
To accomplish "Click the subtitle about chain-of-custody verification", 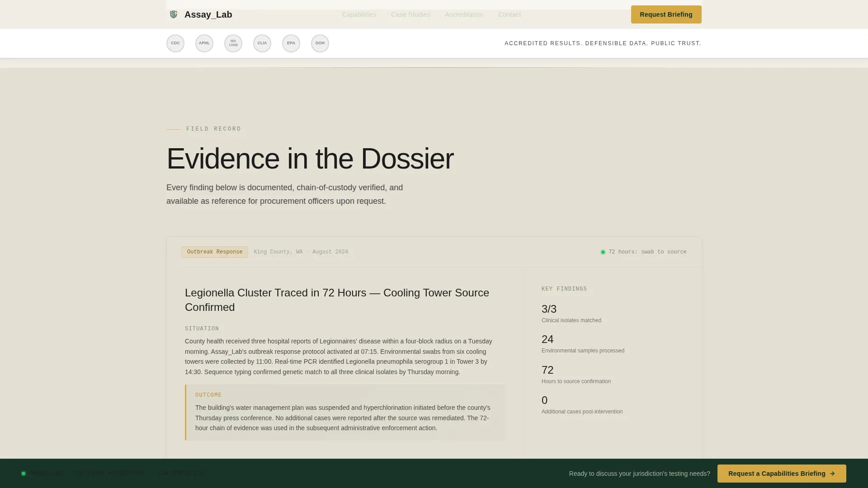I will (x=285, y=194).
